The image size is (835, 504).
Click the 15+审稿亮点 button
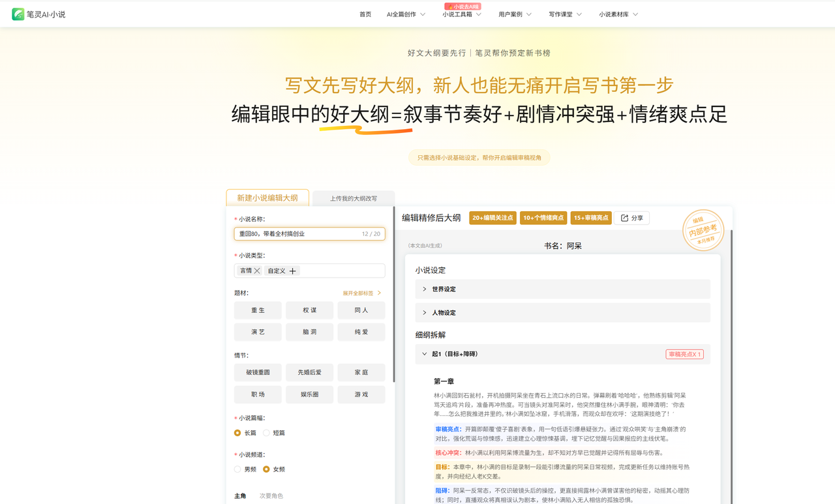pos(591,218)
